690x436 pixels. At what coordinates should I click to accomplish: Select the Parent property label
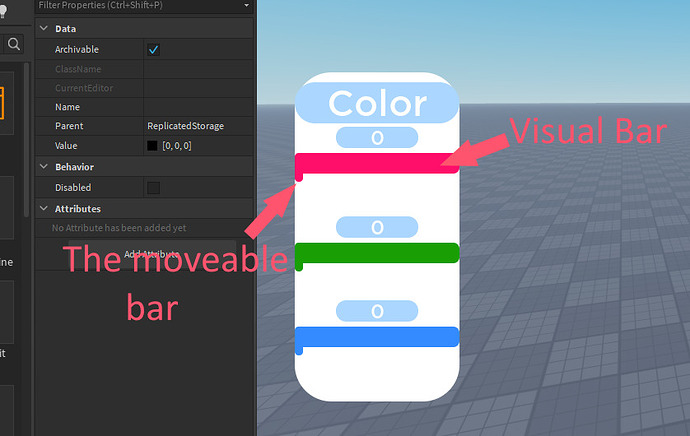[69, 126]
